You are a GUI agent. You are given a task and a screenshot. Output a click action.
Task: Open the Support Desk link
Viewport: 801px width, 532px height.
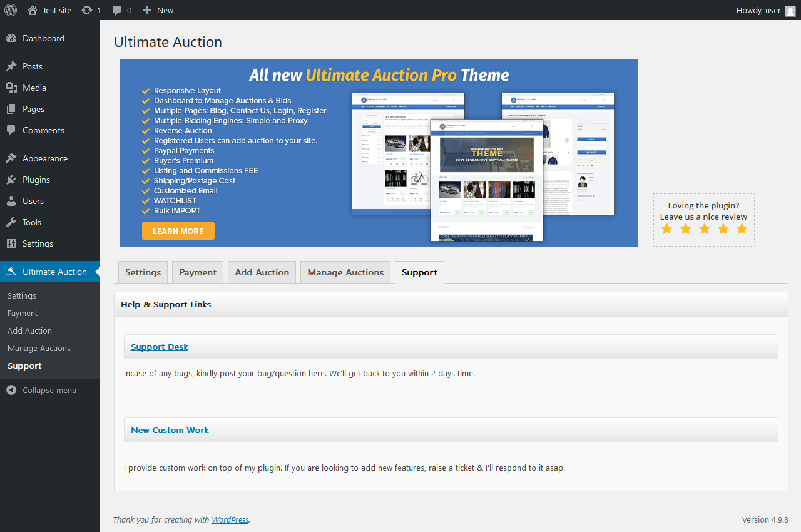160,347
